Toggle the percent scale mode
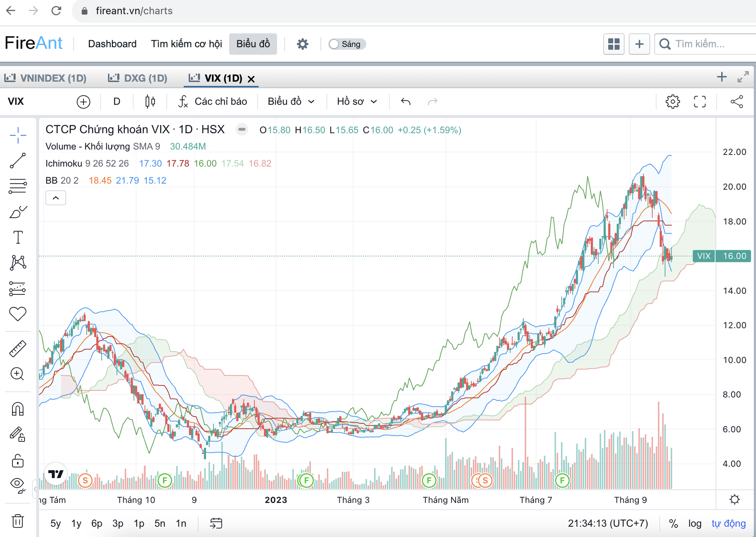The image size is (756, 537). (x=673, y=523)
